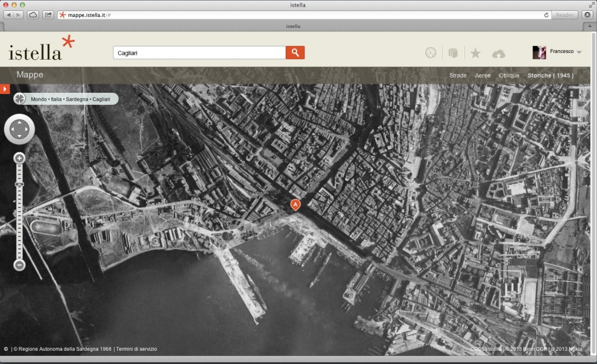Viewport: 597px width, 364px height.
Task: Expand the Francesco account dropdown arrow
Action: [x=579, y=52]
